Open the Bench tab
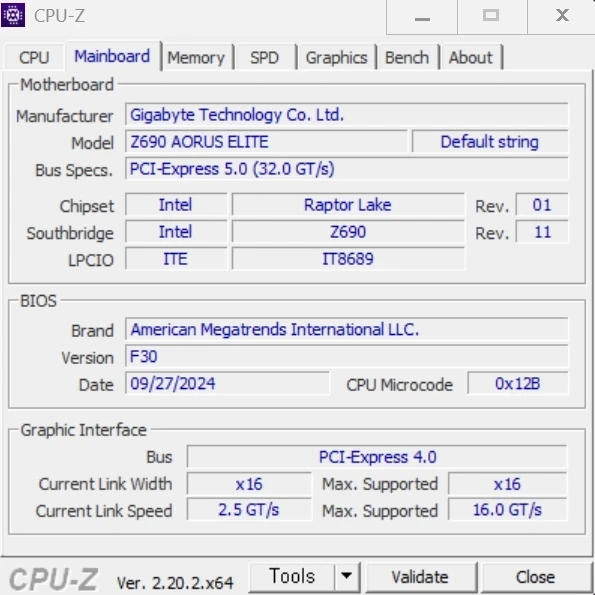595x595 pixels. click(407, 58)
